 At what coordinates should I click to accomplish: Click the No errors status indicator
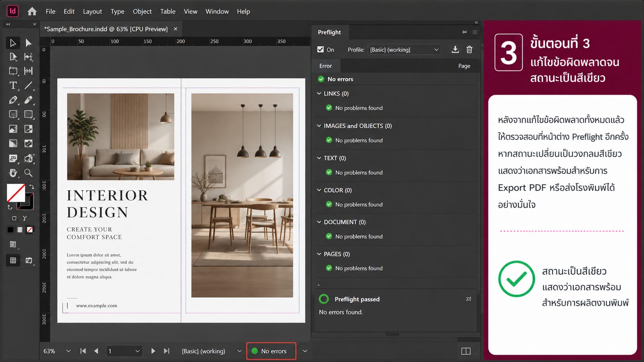coord(271,351)
